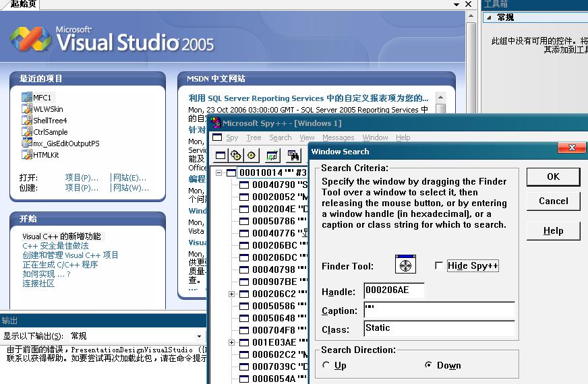Click the Windows view icon in Spy++ toolbar

point(220,155)
